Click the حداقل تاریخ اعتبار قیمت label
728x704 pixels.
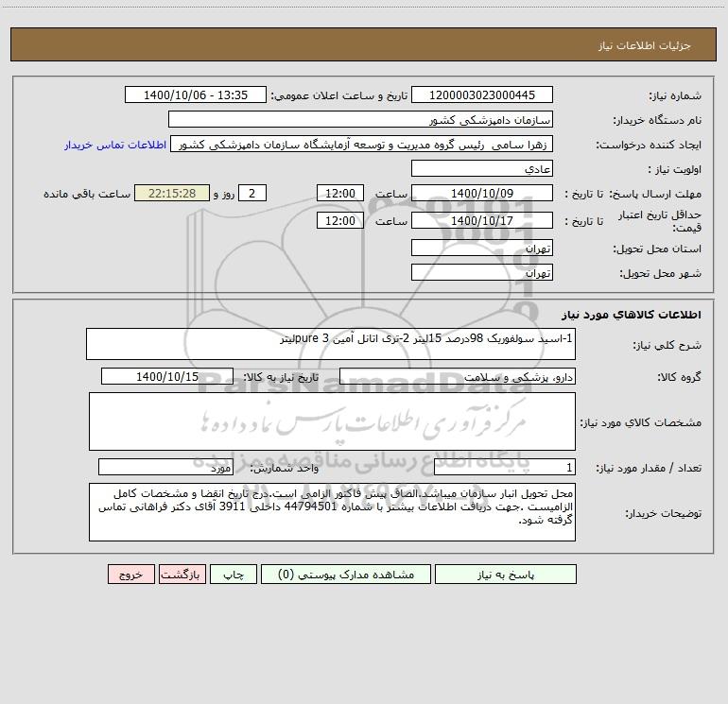click(660, 221)
